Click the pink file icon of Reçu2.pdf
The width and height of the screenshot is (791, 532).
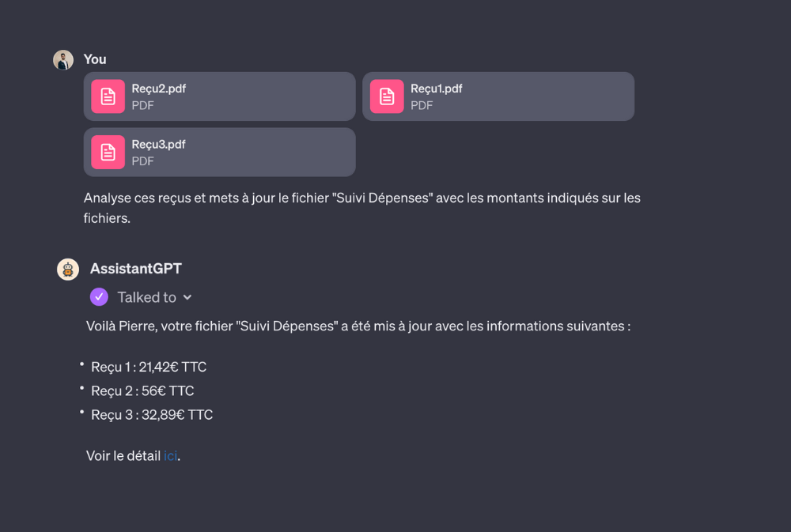click(108, 96)
